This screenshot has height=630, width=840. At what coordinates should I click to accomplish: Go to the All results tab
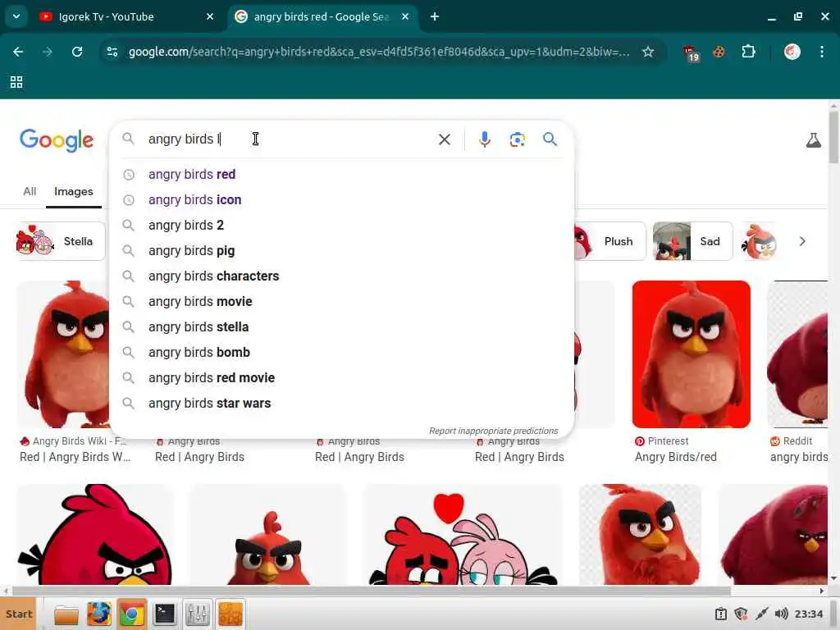click(30, 191)
